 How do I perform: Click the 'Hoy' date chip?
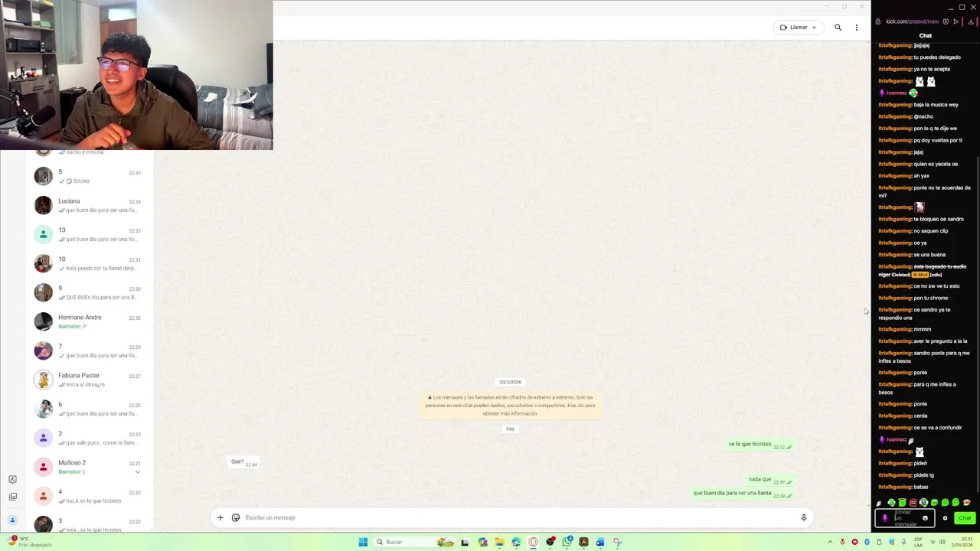pos(511,429)
